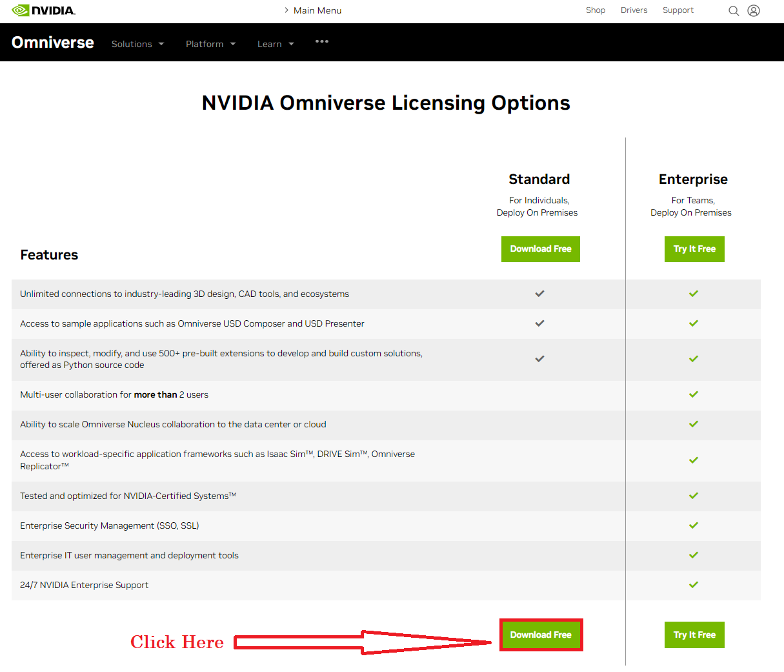Click the 'Access to sample applications' row text
The width and height of the screenshot is (784, 672).
tap(192, 324)
